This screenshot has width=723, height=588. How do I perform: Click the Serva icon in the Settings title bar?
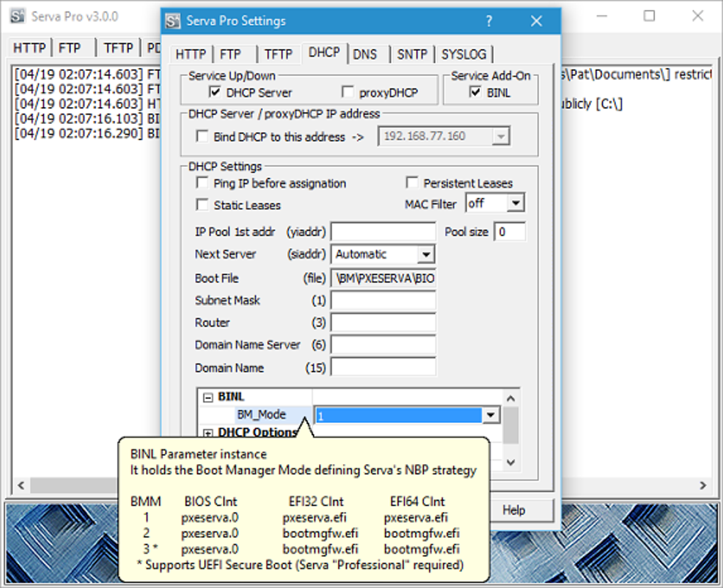coord(173,21)
